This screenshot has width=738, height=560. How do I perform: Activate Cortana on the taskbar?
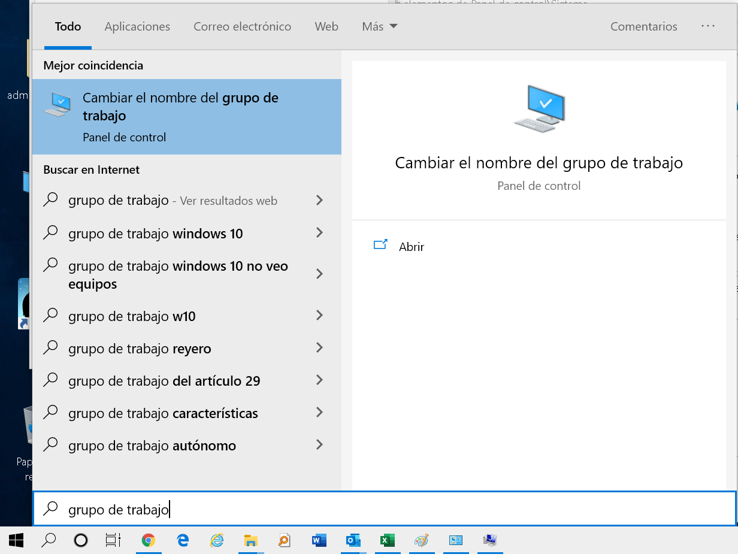[81, 540]
